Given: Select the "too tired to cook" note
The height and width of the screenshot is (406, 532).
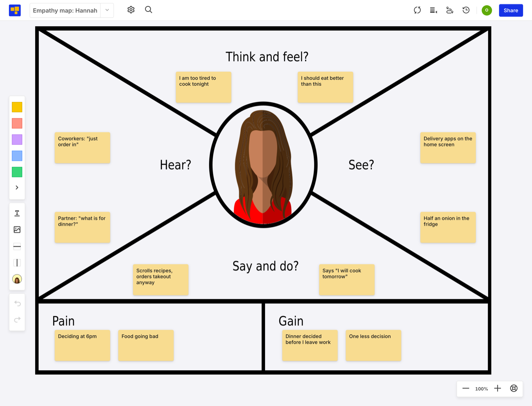Looking at the screenshot, I should pos(203,87).
